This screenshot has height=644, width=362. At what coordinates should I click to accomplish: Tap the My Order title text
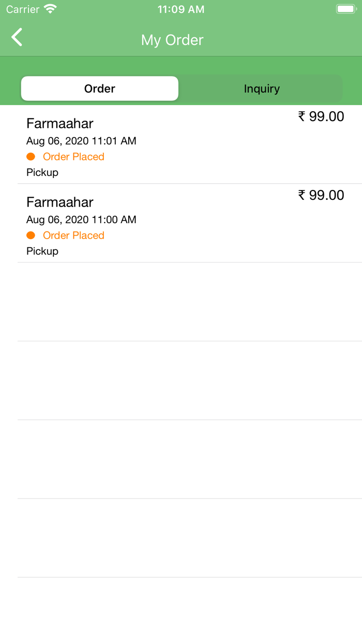(172, 39)
